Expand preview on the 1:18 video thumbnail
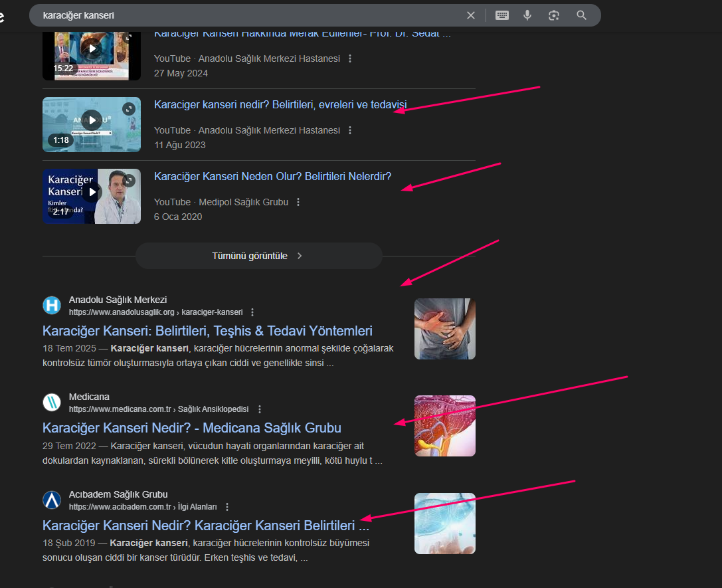 point(129,109)
